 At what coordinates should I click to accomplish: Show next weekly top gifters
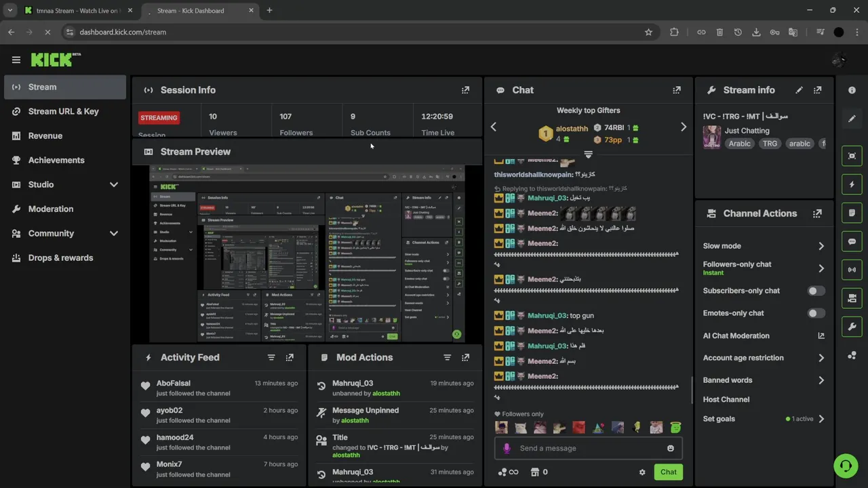[684, 127]
